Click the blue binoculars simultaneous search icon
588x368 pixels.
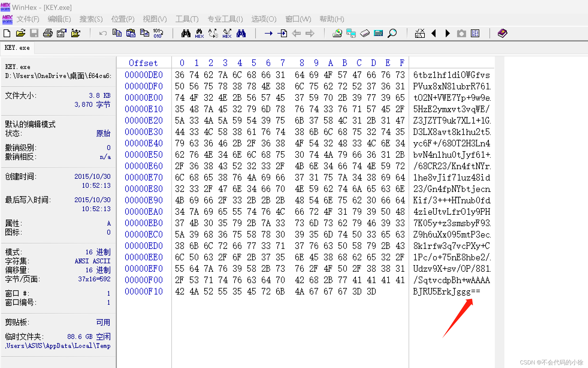[241, 33]
